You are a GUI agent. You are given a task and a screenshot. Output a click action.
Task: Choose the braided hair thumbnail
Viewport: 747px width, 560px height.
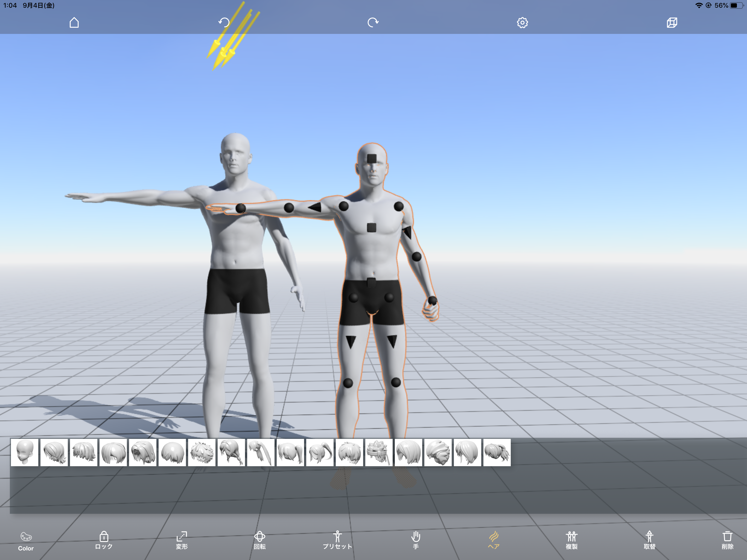point(231,453)
